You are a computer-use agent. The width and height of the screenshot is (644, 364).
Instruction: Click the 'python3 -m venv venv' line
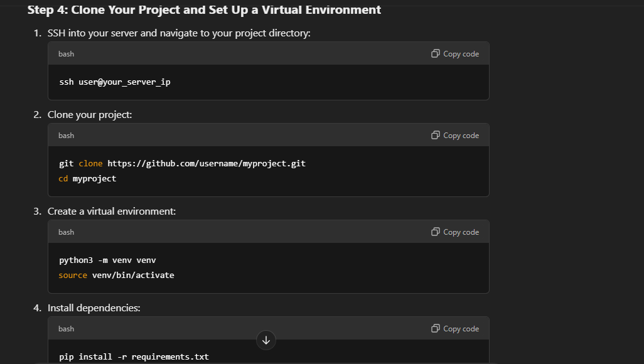107,260
